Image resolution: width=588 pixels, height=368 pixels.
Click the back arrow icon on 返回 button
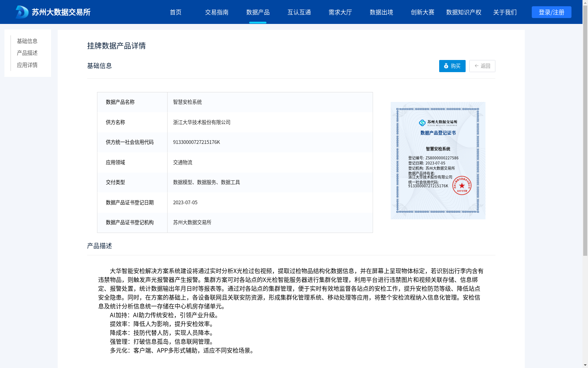(477, 66)
